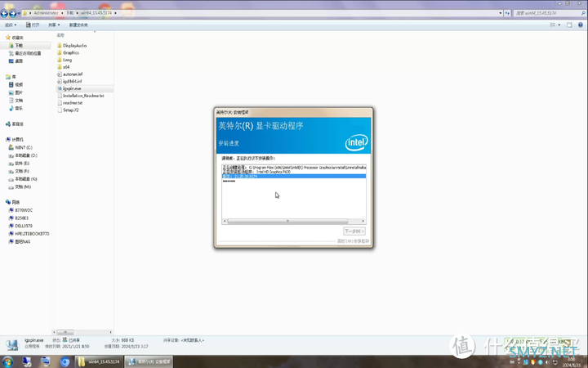The height and width of the screenshot is (368, 588).
Task: Click 打开 (Open) in the Explorer toolbar
Action: (33, 25)
